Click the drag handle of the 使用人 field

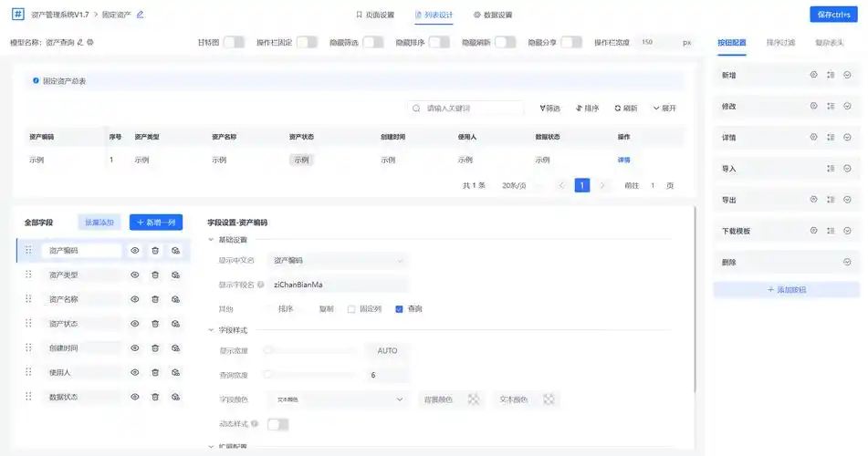[x=29, y=372]
